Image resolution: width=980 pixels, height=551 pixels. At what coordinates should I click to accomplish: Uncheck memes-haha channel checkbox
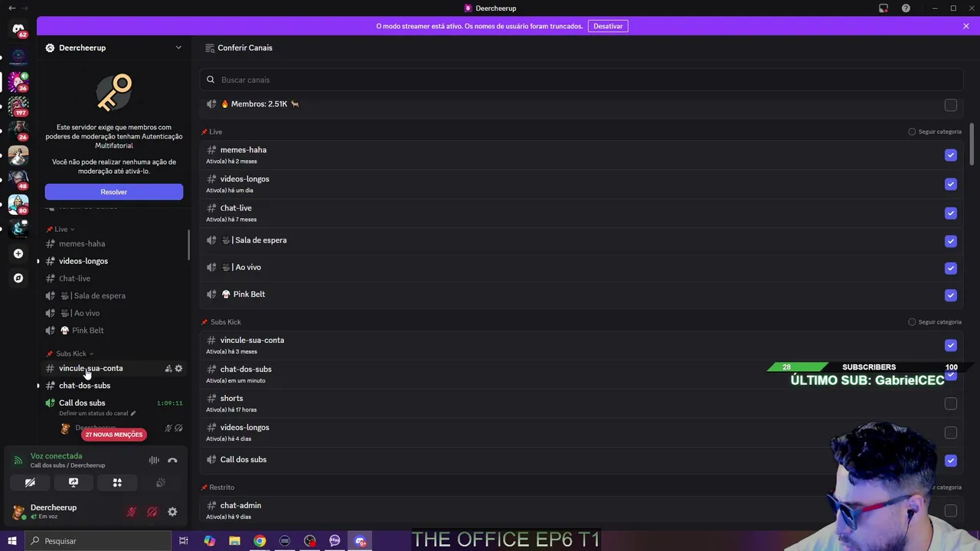coord(951,155)
